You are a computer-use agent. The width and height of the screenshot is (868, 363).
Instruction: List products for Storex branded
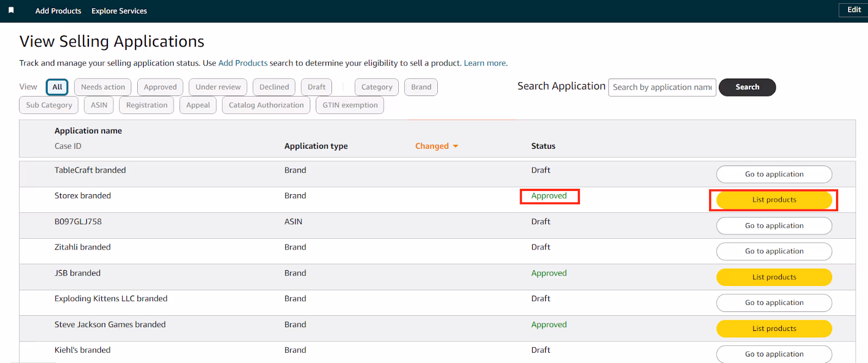click(774, 200)
